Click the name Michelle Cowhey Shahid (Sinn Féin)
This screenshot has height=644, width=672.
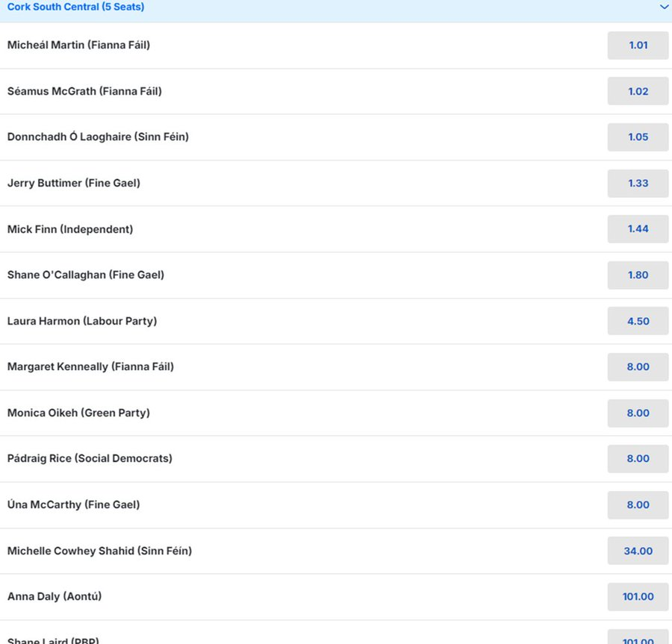[99, 551]
